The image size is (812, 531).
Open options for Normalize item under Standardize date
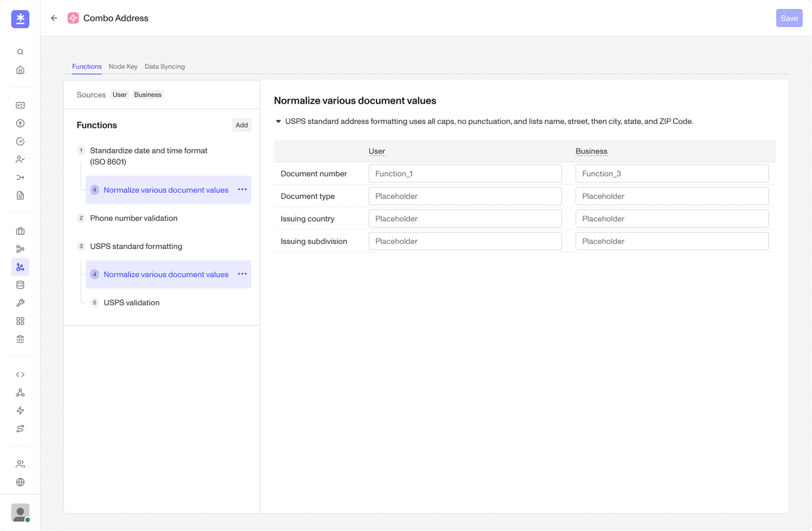pos(242,189)
